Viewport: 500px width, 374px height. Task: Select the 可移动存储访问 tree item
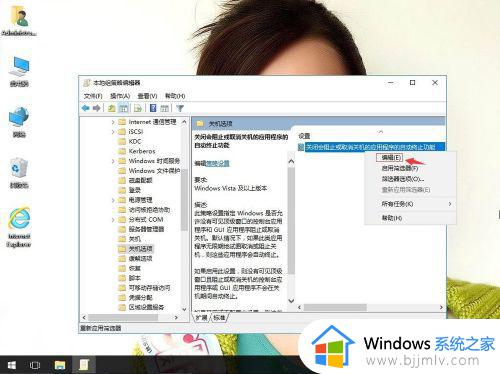pyautogui.click(x=149, y=288)
